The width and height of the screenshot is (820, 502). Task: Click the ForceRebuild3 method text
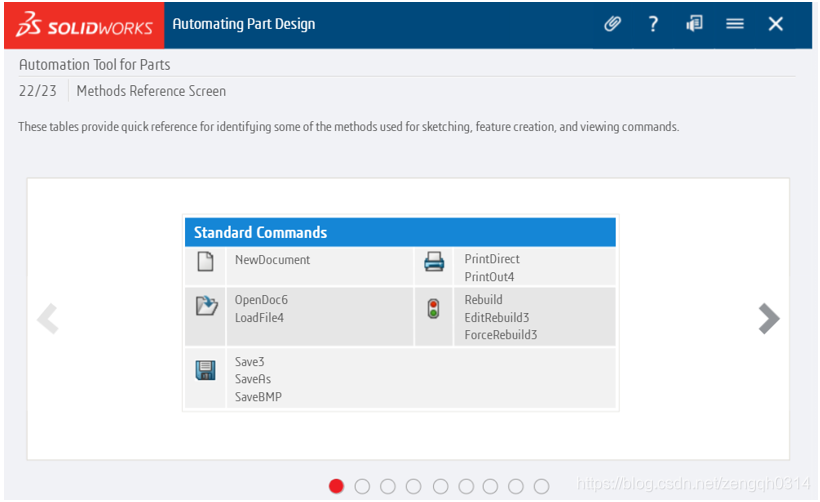(501, 335)
